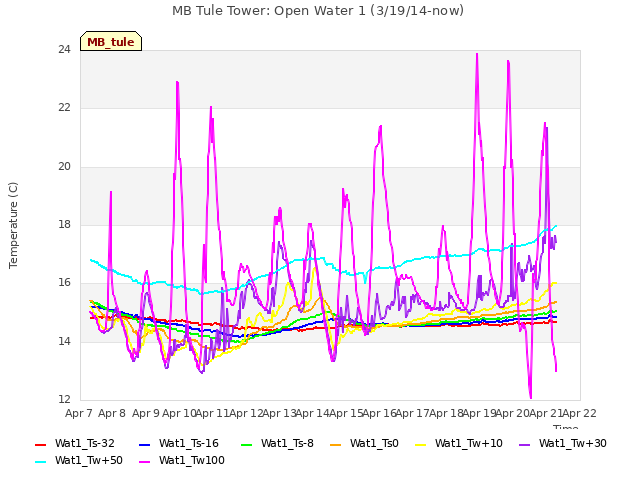Click the purple Wat1_Tw+30 legend swatch

[x=524, y=444]
